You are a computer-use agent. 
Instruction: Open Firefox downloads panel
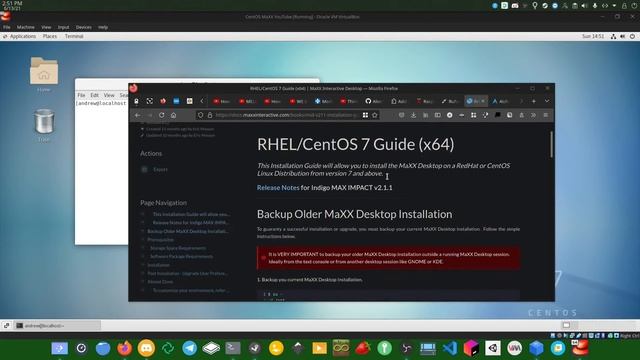(x=413, y=115)
